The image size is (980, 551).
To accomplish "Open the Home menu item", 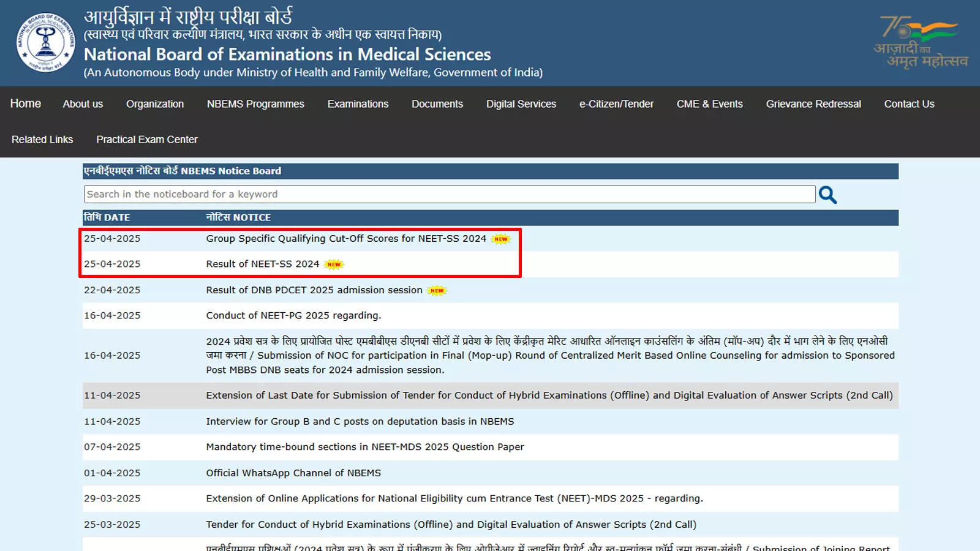I will (26, 103).
